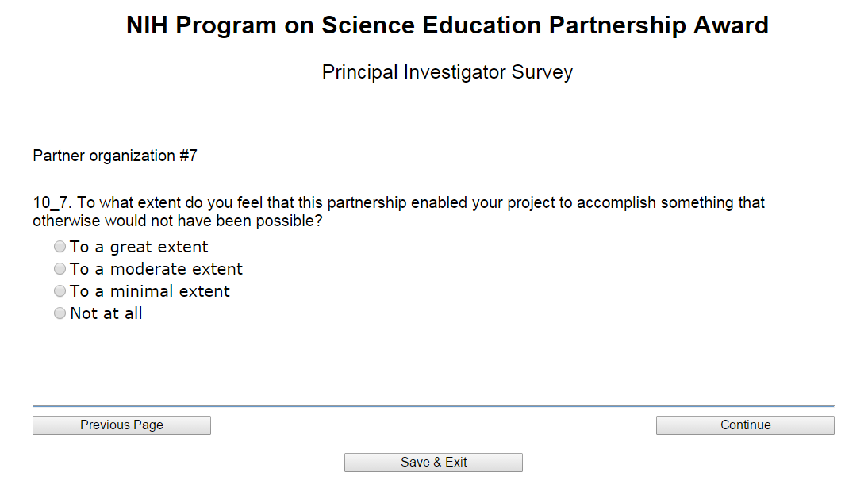868x488 pixels.
Task: Mark the 'Not at all' radio button
Action: click(60, 313)
